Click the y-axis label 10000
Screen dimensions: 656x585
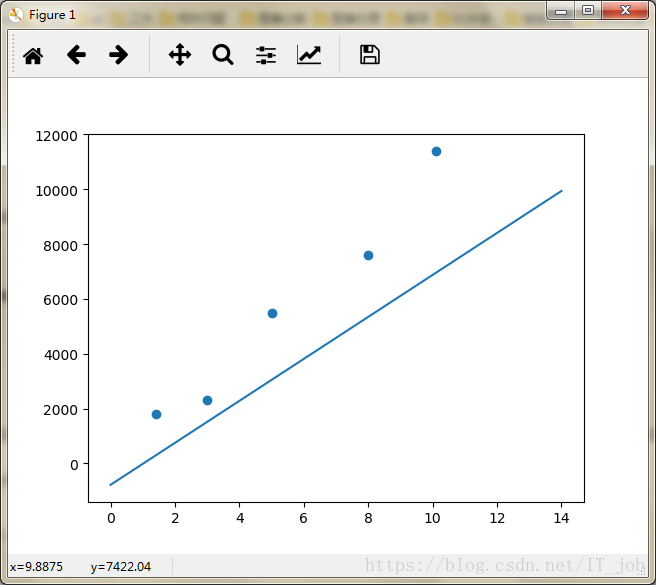56,191
